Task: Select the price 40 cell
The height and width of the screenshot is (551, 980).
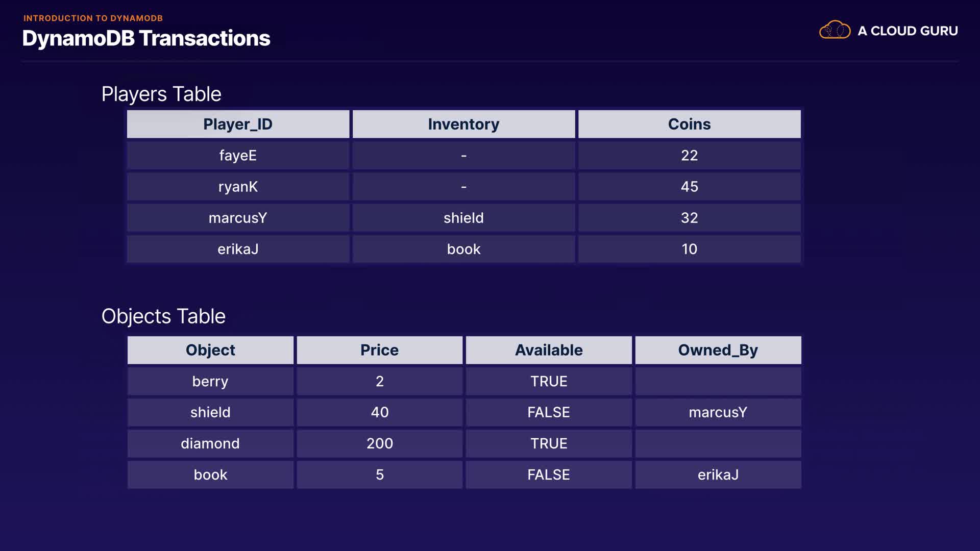Action: [379, 412]
